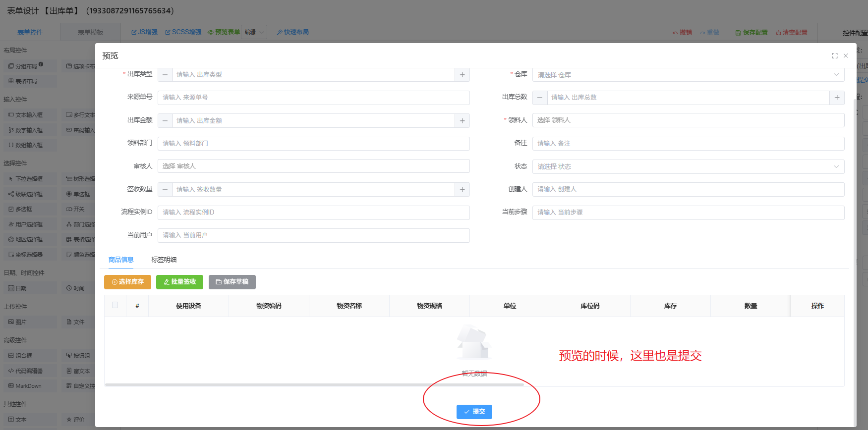Decrease 出库类型 with minus button
This screenshot has width=868, height=430.
(x=165, y=75)
